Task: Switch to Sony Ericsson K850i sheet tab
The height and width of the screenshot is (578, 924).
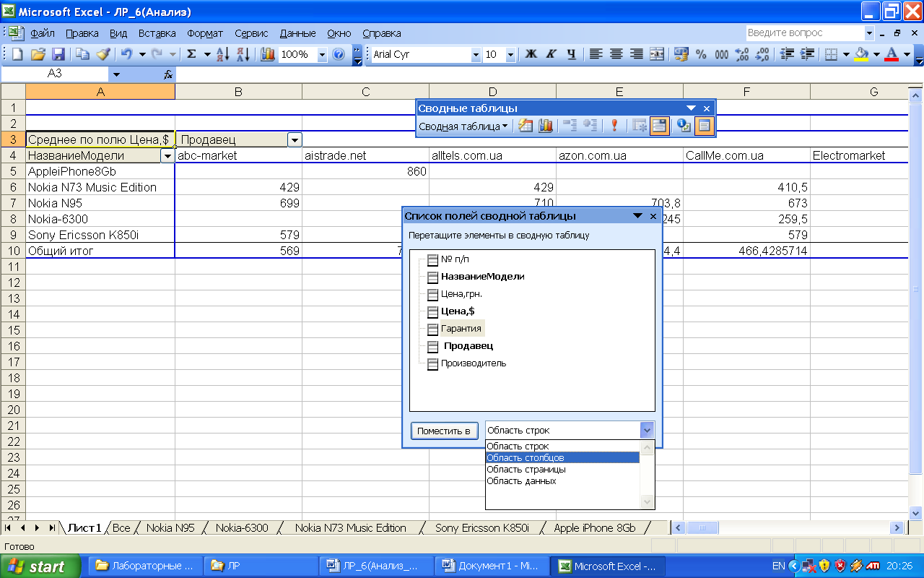Action: pyautogui.click(x=482, y=528)
